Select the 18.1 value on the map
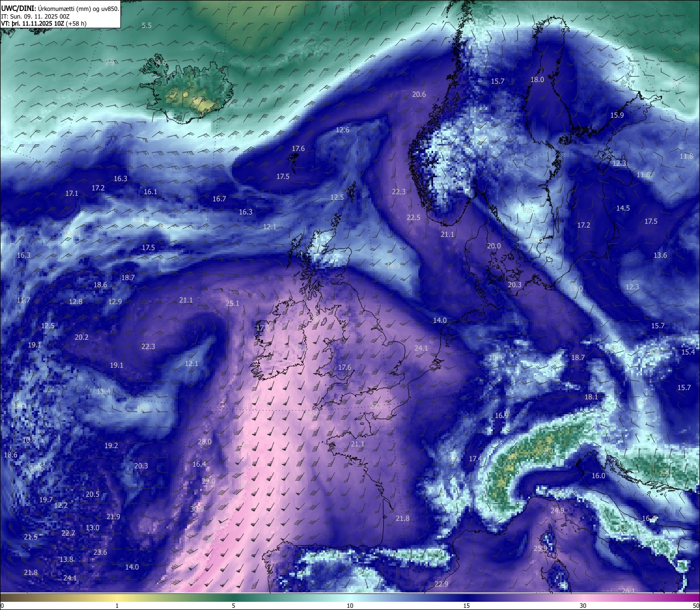 [591, 397]
